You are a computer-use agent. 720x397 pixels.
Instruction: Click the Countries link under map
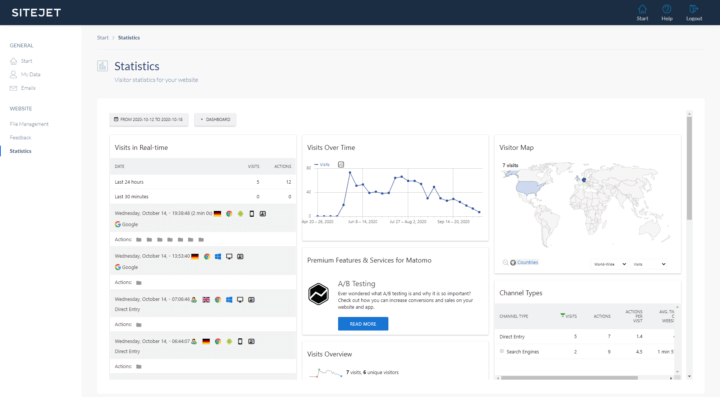coord(527,263)
